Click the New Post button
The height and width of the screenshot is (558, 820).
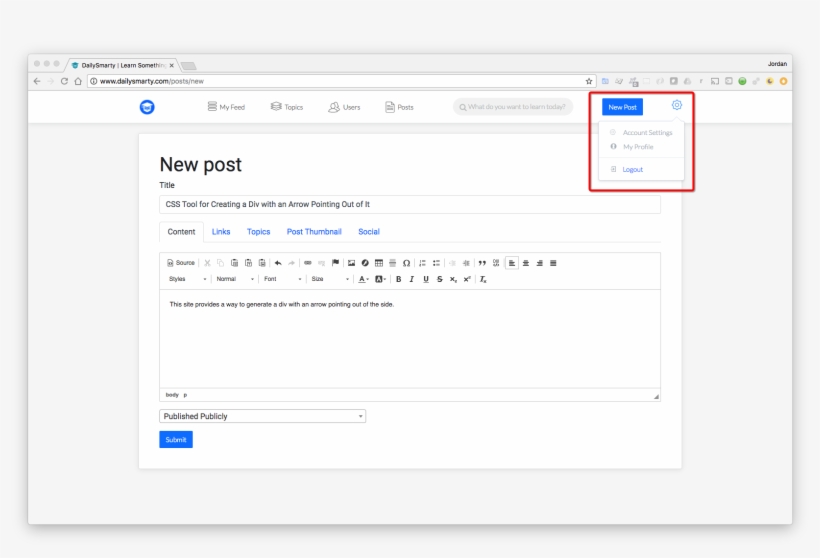tap(622, 107)
